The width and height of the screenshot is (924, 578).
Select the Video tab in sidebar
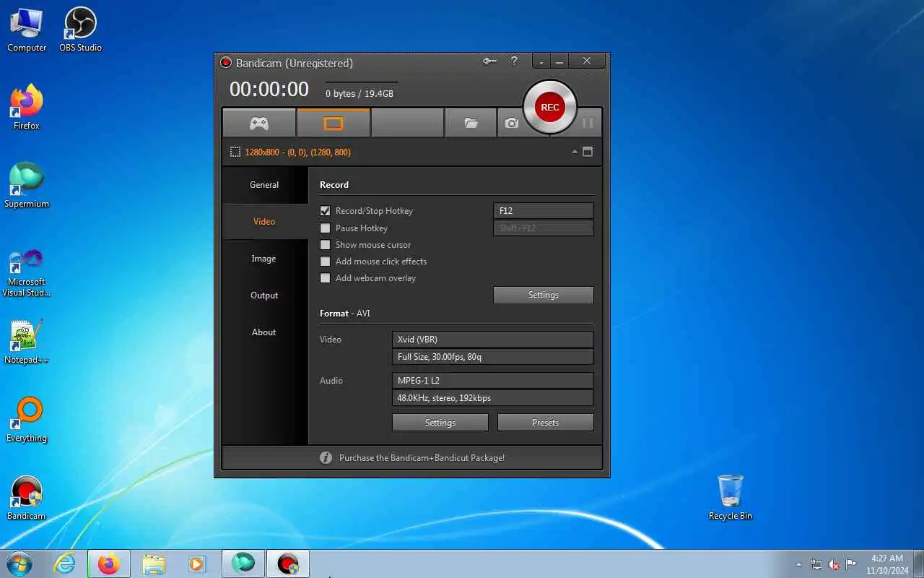coord(264,222)
